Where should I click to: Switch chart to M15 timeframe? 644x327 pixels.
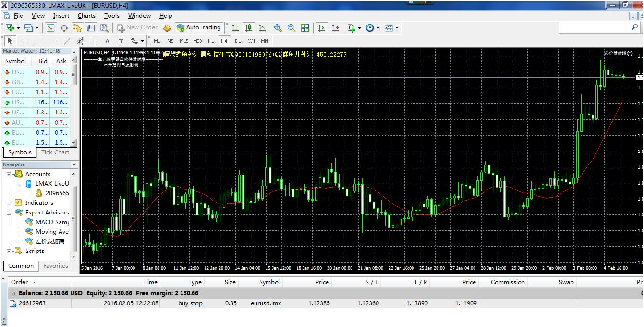coord(184,41)
